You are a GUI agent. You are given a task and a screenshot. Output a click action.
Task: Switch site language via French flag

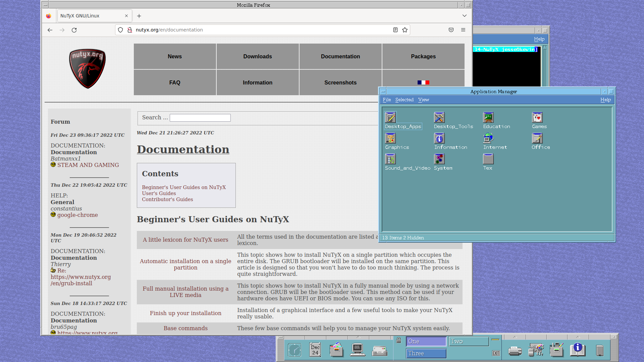(x=423, y=82)
